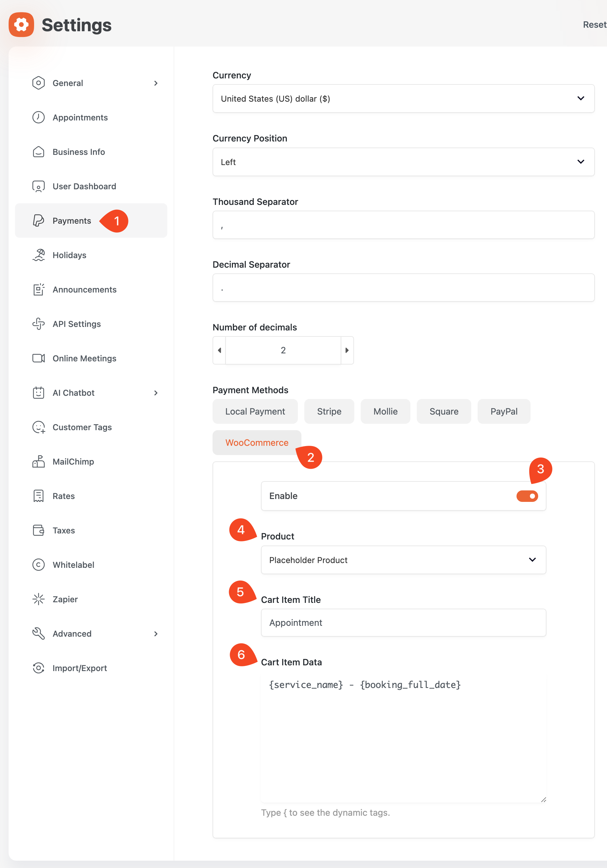Screen dimensions: 607x868
Task: Switch to the Stripe payment method tab
Action: coord(329,411)
